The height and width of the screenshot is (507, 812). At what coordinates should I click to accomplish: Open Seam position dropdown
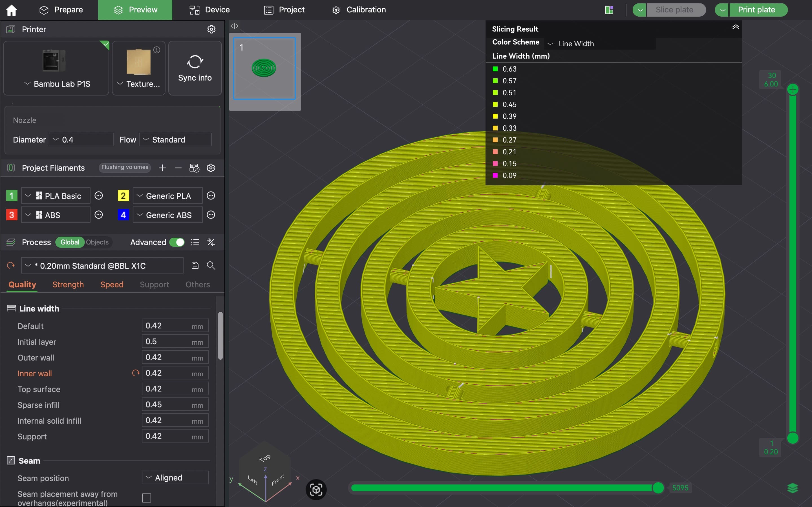pyautogui.click(x=175, y=477)
